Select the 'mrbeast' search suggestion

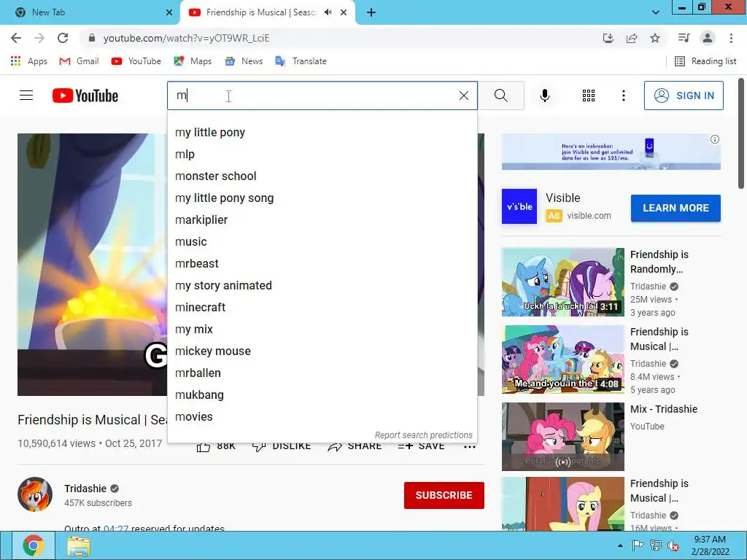322,264
